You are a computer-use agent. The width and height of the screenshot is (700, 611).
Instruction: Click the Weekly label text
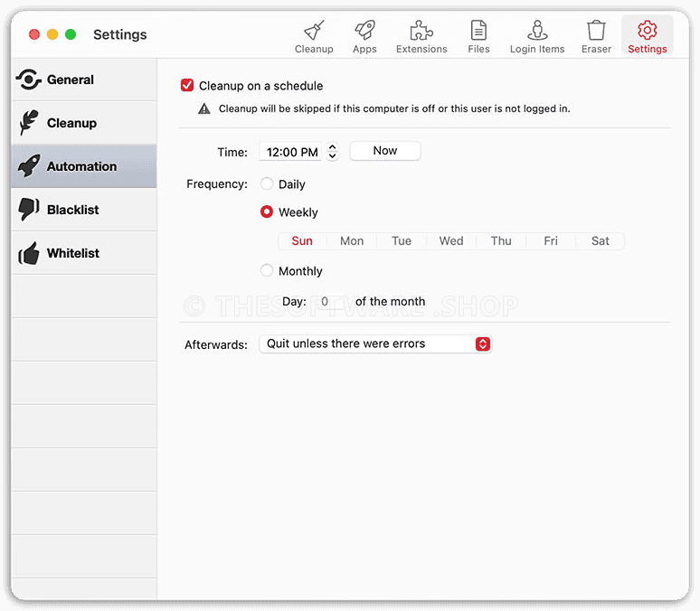298,212
